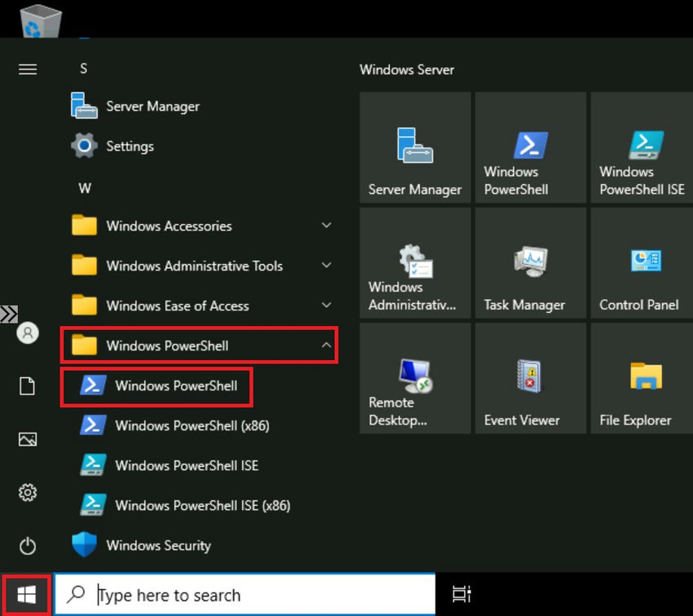Launch the Task Manager tile

click(530, 262)
